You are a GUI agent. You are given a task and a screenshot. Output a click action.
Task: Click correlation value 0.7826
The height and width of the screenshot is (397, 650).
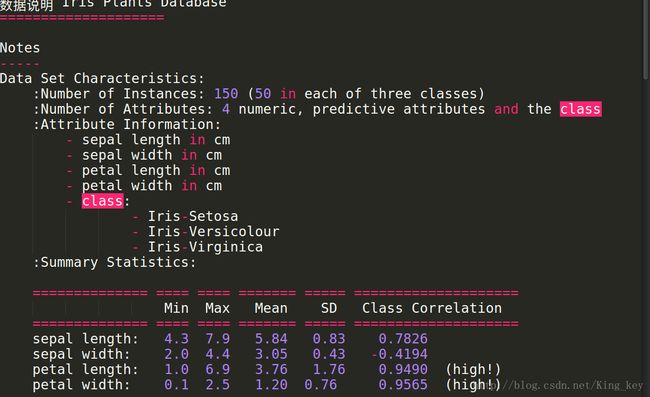[x=403, y=339]
